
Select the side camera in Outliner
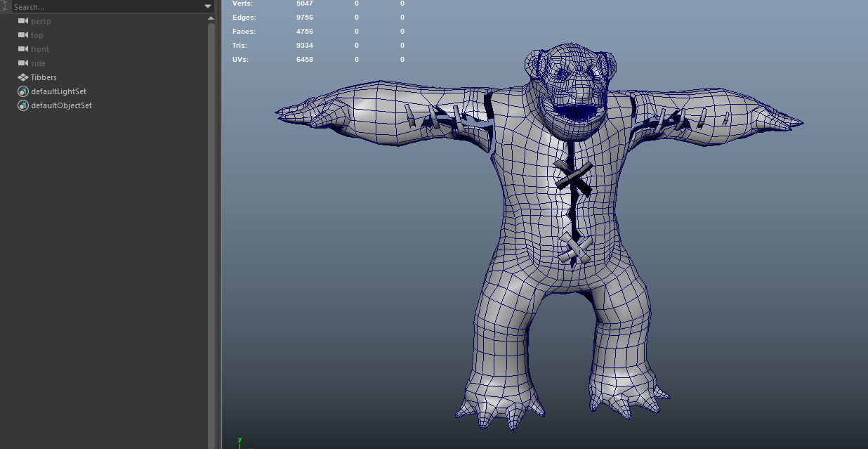click(x=38, y=63)
